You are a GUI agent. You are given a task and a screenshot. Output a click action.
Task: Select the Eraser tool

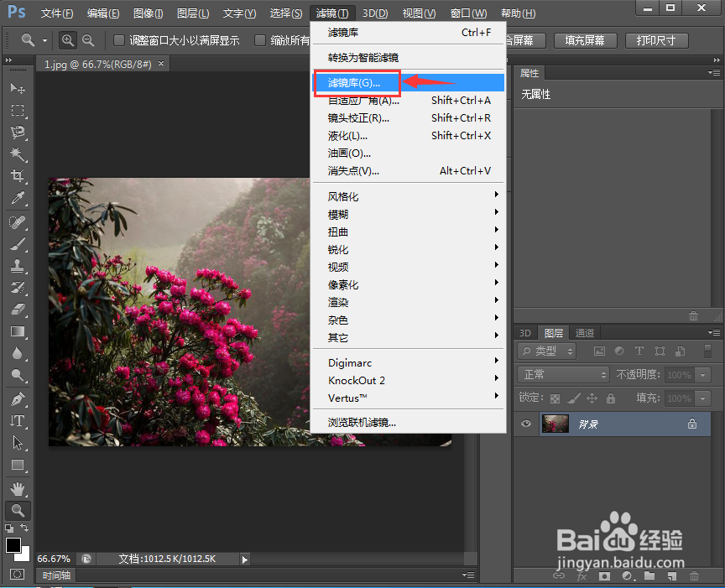click(18, 310)
